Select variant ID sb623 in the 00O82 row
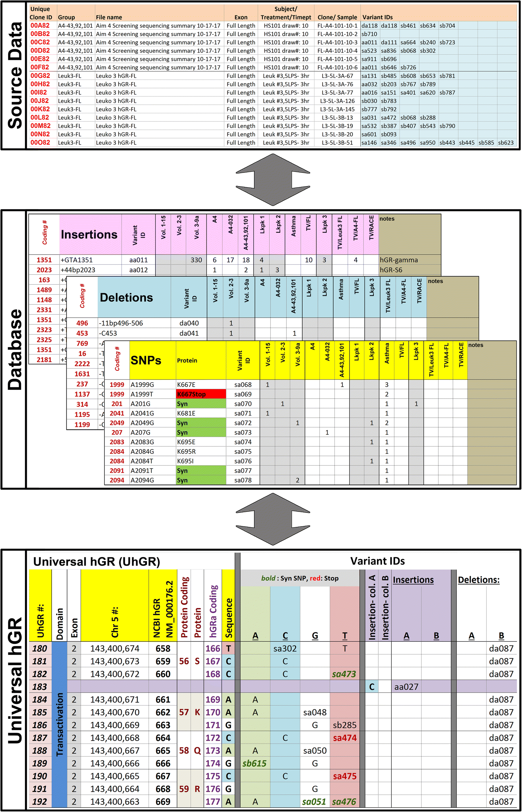This screenshot has height=812, width=522. (506, 143)
